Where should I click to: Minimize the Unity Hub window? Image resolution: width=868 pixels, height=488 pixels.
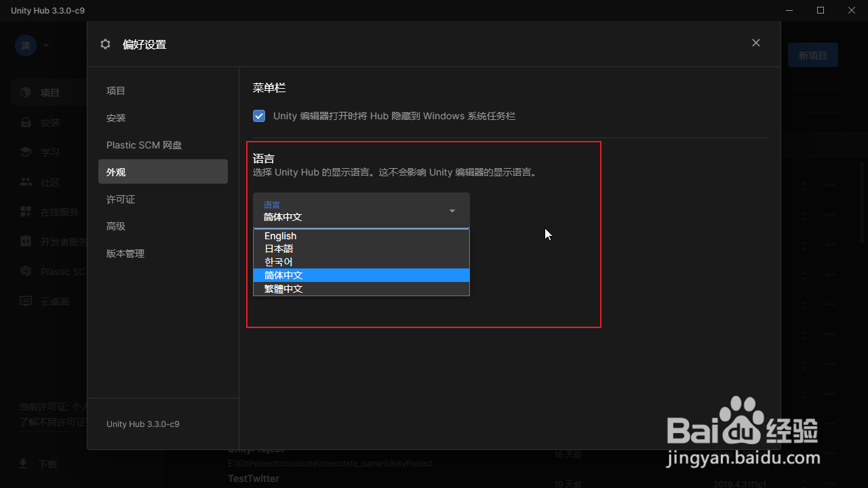pos(789,10)
